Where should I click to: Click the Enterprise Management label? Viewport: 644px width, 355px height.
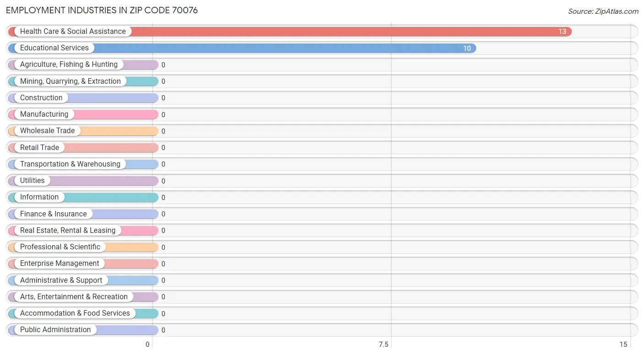pos(60,263)
